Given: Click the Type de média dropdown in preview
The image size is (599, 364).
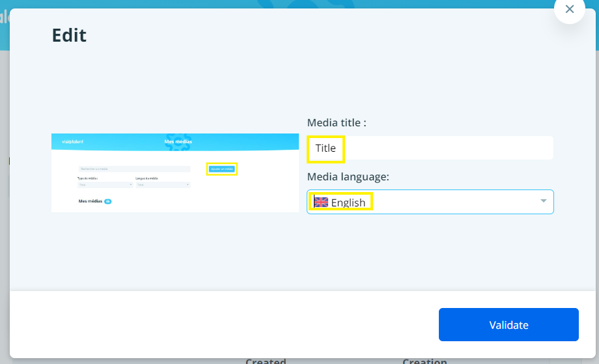Looking at the screenshot, I should pyautogui.click(x=105, y=185).
